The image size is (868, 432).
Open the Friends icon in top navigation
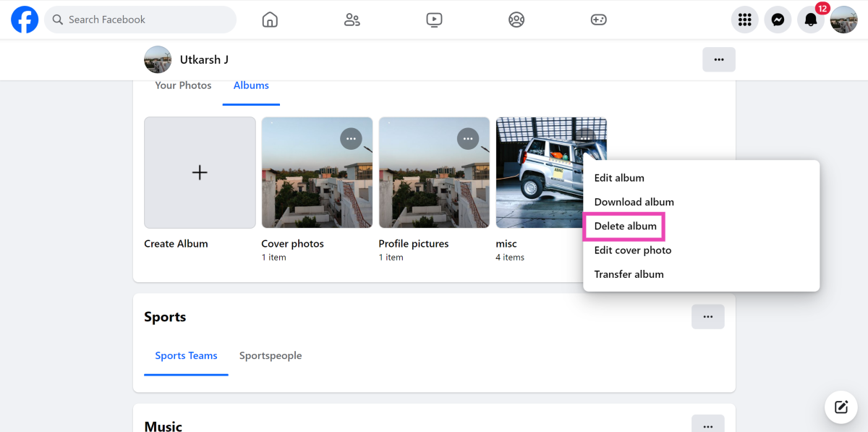(352, 20)
